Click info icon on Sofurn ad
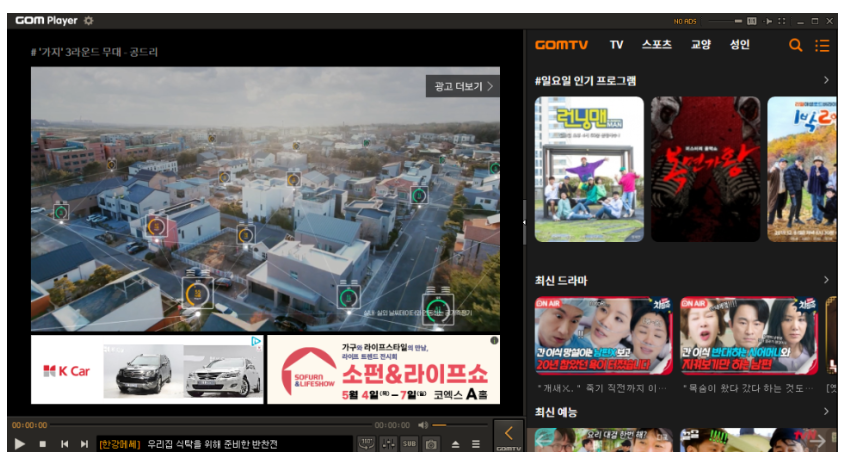The width and height of the screenshot is (844, 460). (494, 341)
